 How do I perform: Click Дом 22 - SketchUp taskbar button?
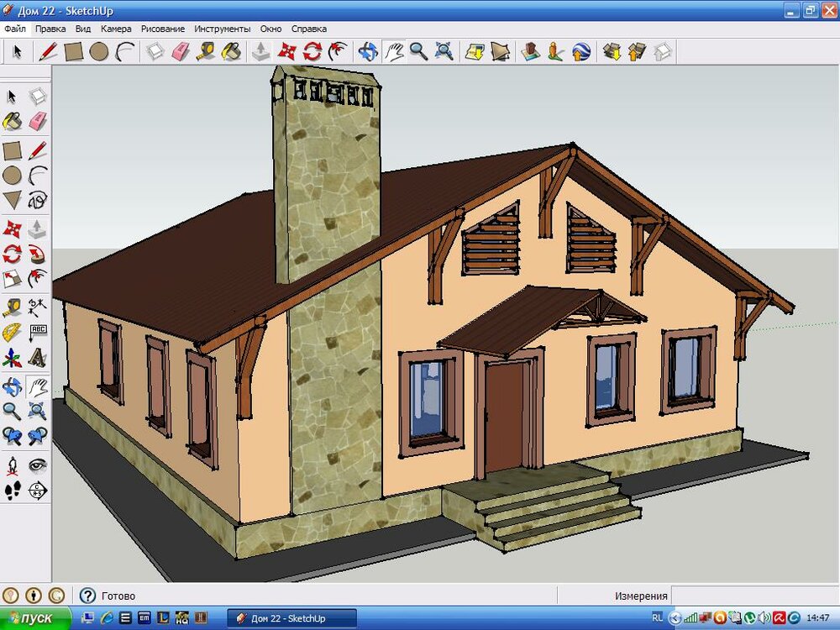[x=291, y=618]
